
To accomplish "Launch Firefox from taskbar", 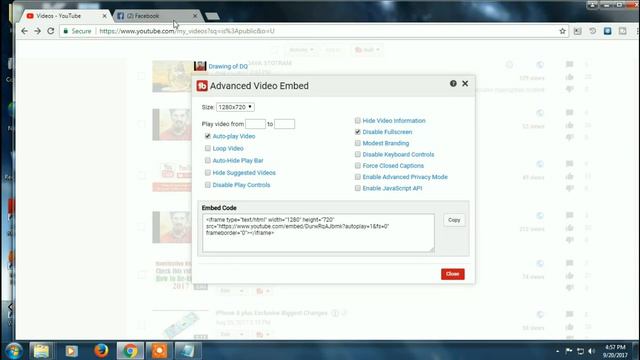I will pyautogui.click(x=101, y=351).
